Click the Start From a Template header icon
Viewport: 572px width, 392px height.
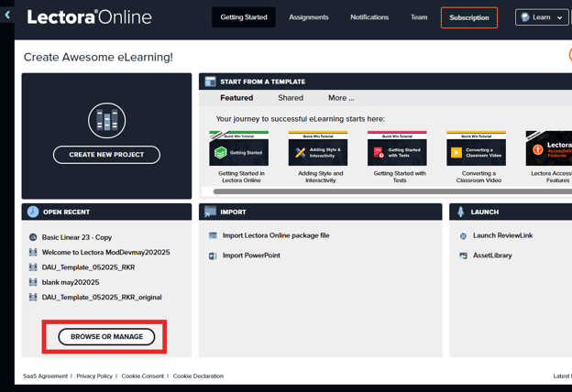point(211,82)
